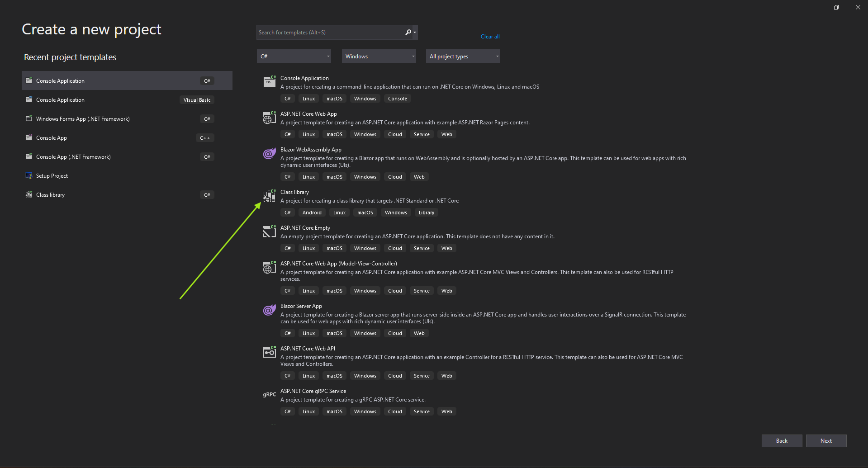Select ASP.NET Core Web App (Model-View-Controller) title
Viewport: 868px width, 468px height.
[x=339, y=264]
